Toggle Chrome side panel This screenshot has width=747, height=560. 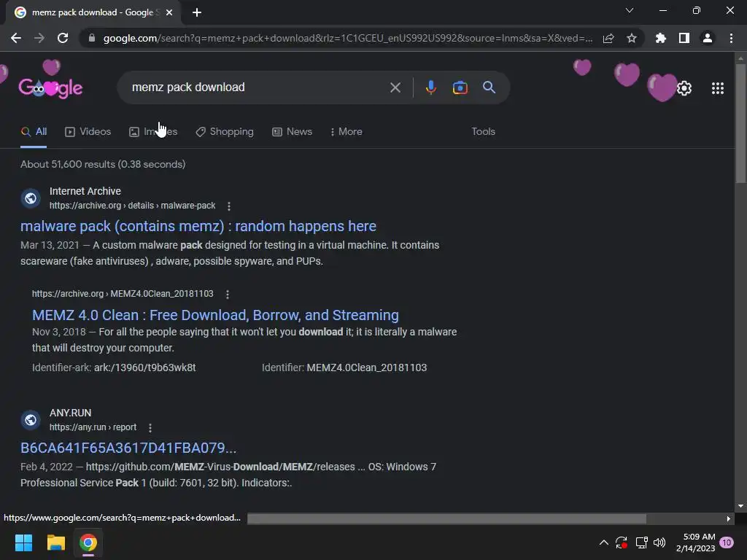(x=684, y=38)
